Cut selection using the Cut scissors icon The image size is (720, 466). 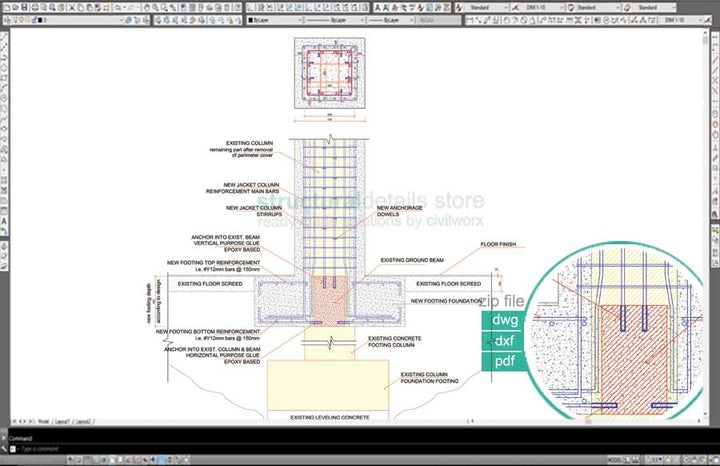coord(72,7)
